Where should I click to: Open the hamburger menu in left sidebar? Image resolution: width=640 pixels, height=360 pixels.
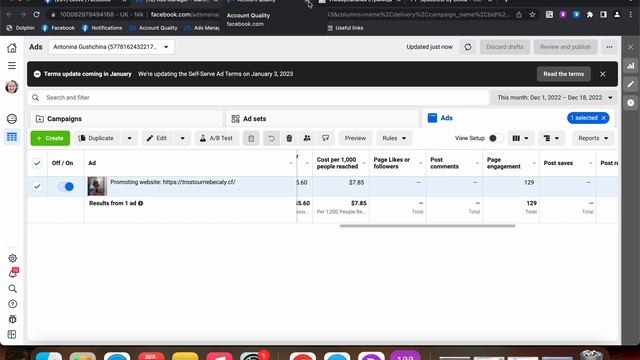point(12,66)
